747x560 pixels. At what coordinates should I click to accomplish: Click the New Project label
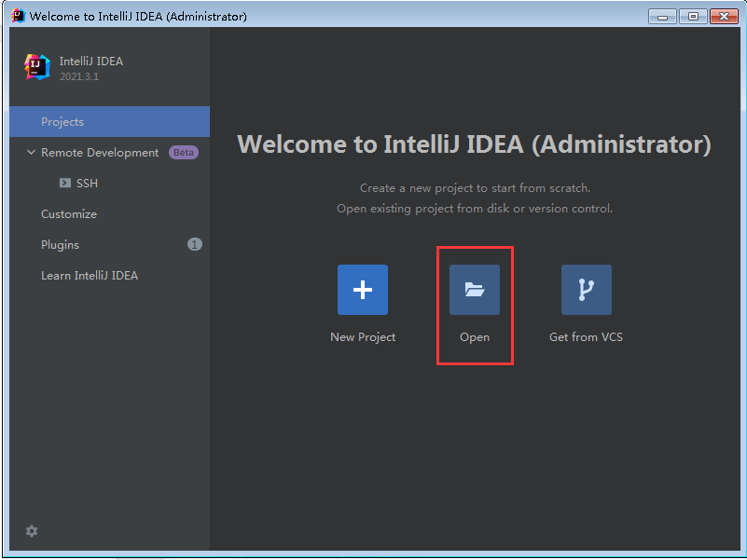tap(363, 336)
